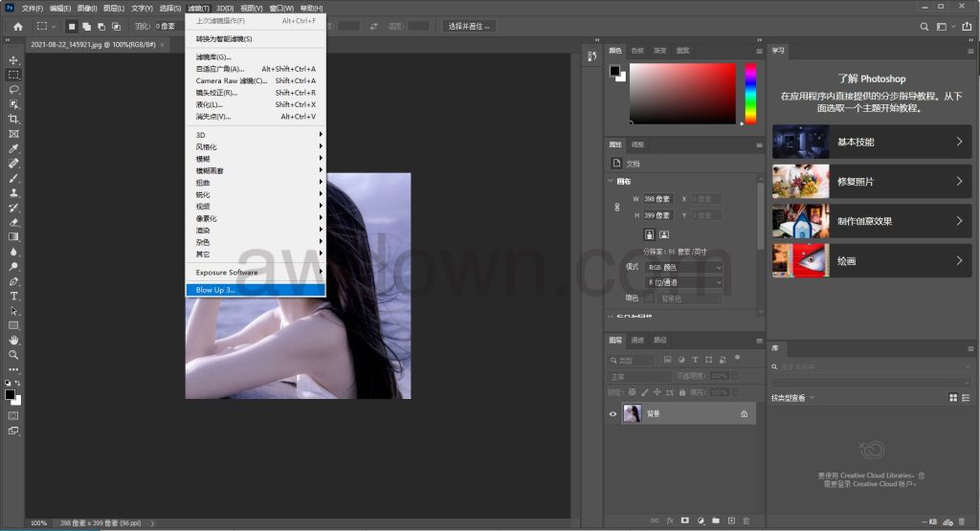Image resolution: width=980 pixels, height=531 pixels.
Task: Swap foreground and background colors
Action: [20, 383]
